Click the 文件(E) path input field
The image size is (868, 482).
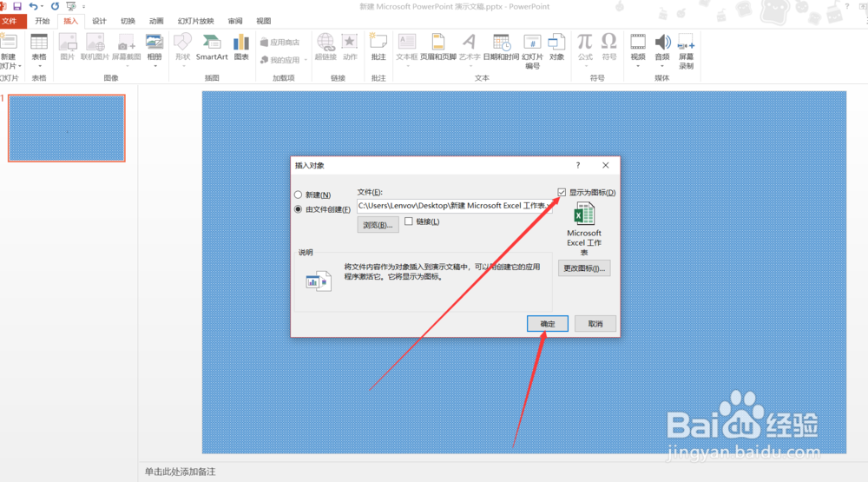(x=455, y=206)
